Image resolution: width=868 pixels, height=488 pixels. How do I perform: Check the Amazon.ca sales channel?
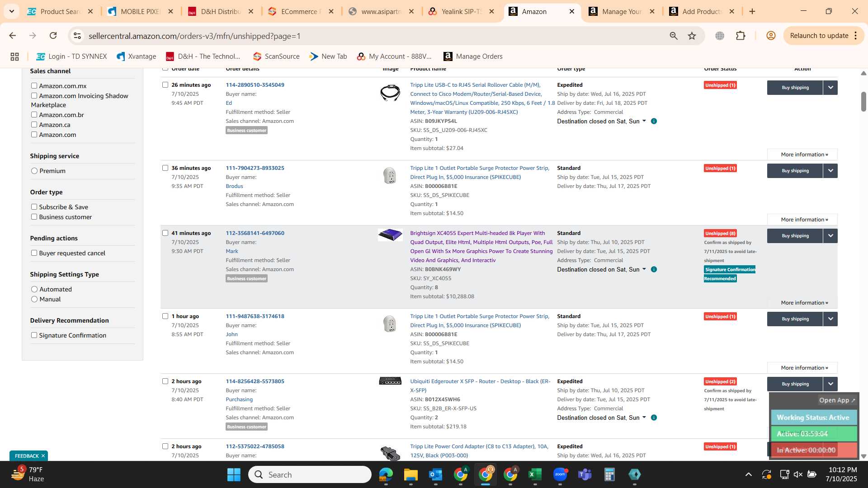pos(34,124)
